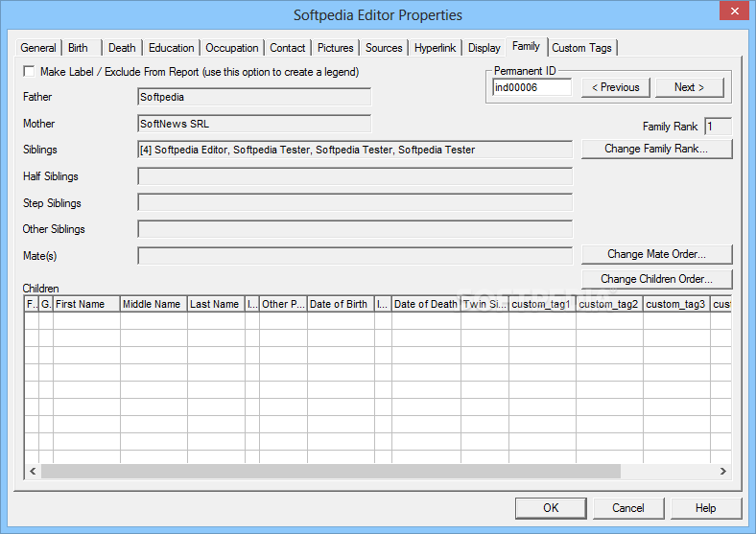The height and width of the screenshot is (534, 756).
Task: Open the Death tab
Action: click(x=122, y=48)
